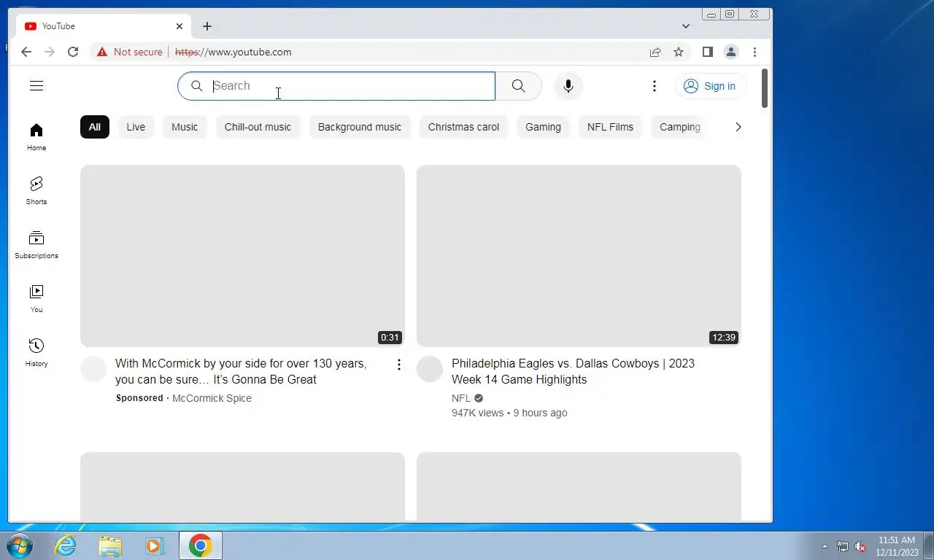Open a new Chrome tab

(x=207, y=26)
